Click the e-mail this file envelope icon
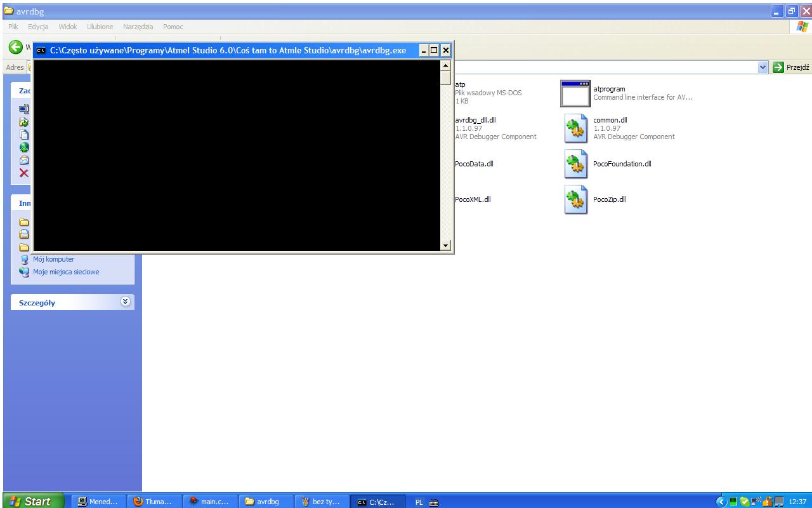This screenshot has width=812, height=508. [24, 160]
